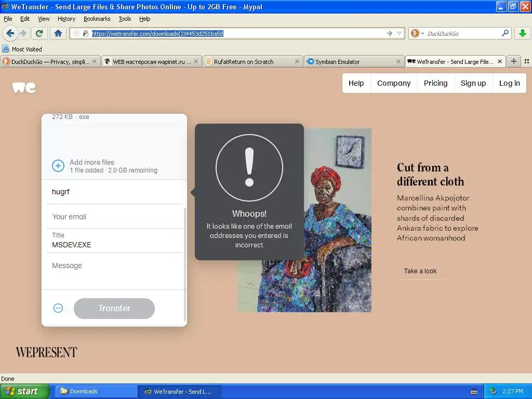Click the keyboard icon in the taskbar
The width and height of the screenshot is (532, 399).
pos(474,392)
